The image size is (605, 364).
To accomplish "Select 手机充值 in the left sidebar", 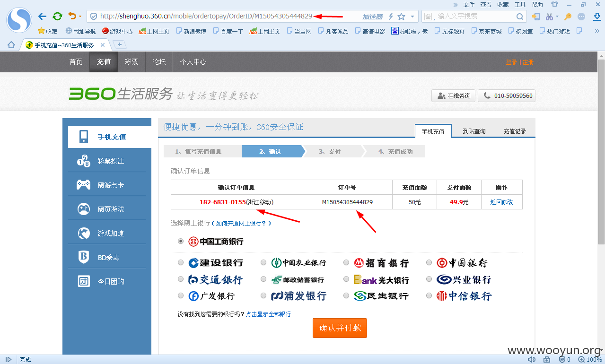I will pyautogui.click(x=109, y=137).
